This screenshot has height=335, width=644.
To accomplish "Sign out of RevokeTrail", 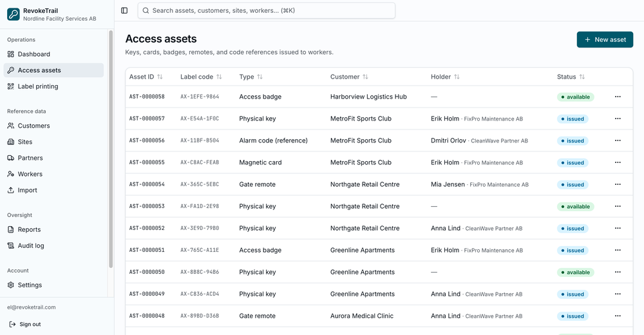I will tap(26, 324).
